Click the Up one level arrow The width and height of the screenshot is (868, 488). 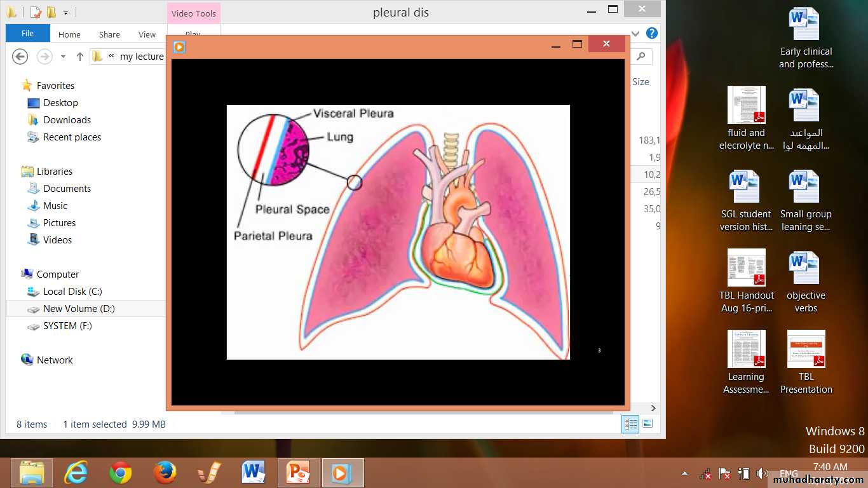tap(80, 57)
